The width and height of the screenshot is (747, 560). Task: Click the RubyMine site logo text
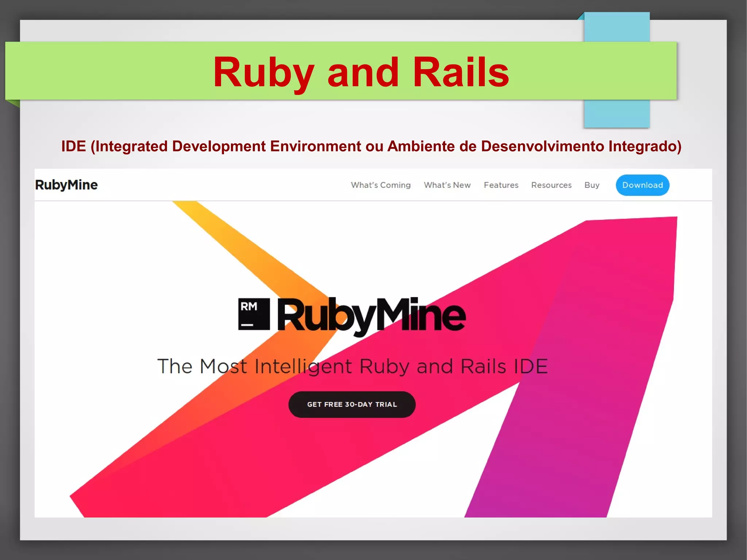coord(66,185)
